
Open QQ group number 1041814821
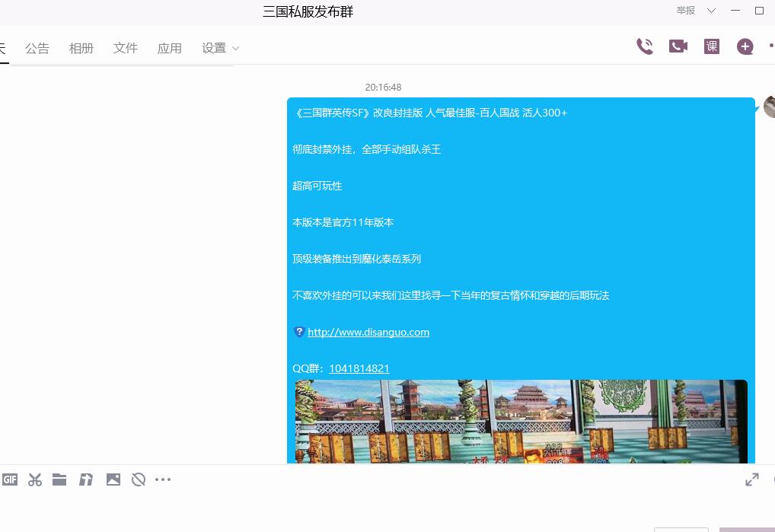coord(359,368)
